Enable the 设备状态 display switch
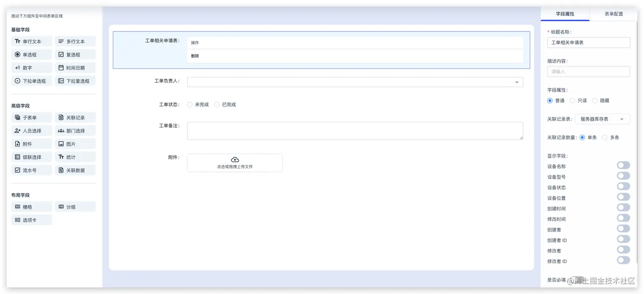This screenshot has width=644, height=294. coord(623,186)
